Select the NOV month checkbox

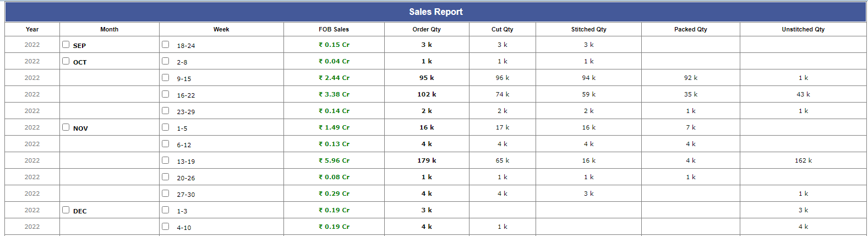pyautogui.click(x=66, y=127)
